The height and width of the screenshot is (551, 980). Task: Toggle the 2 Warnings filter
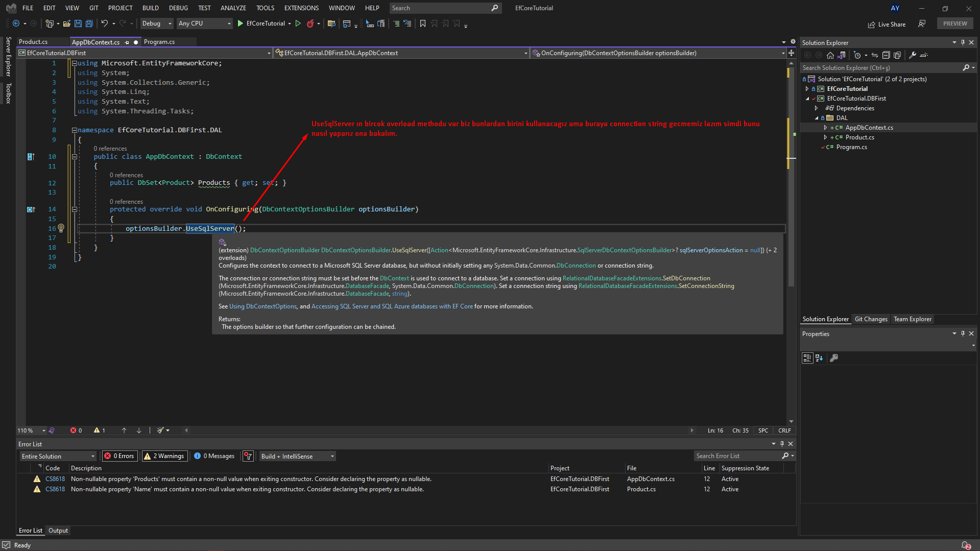click(x=164, y=456)
